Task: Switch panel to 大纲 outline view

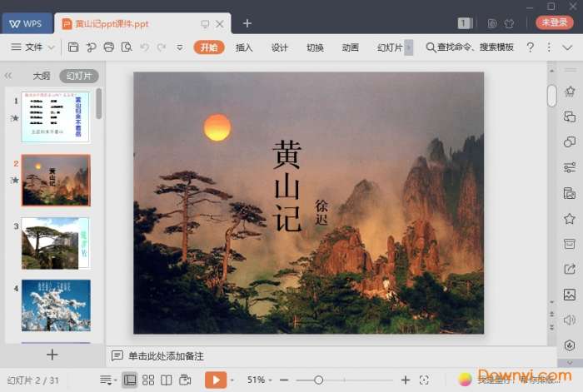Action: click(x=41, y=76)
